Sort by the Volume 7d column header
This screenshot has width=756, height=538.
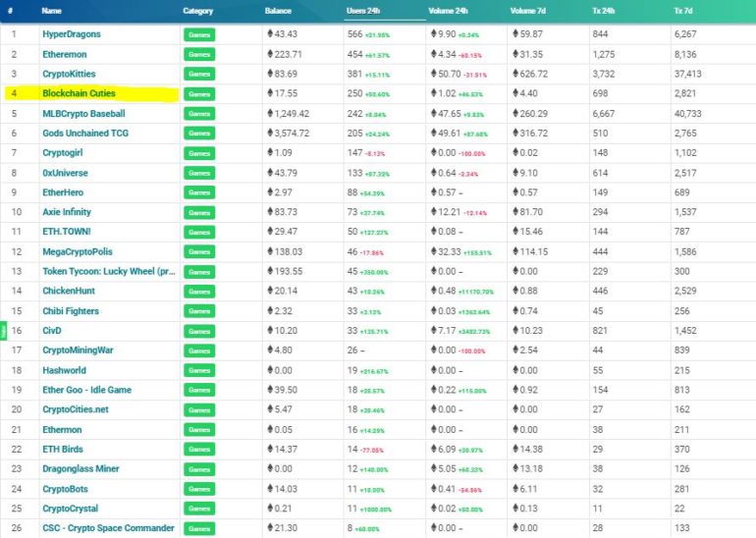coord(528,11)
